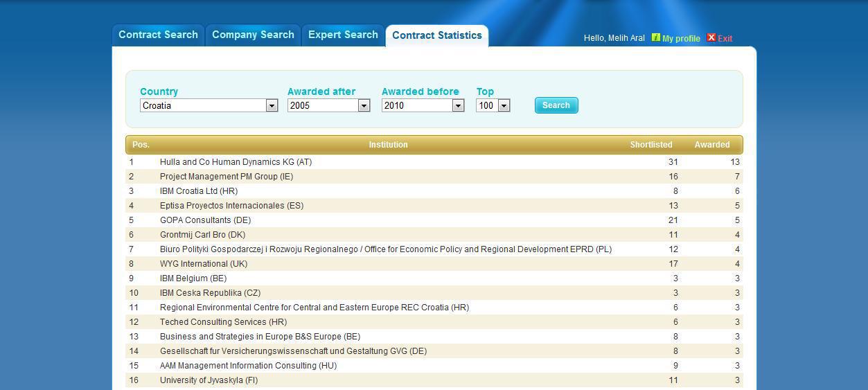Viewport: 868px width, 390px height.
Task: Select Gesellschaft fur Versicherungswissenschaft GVG (DE)
Action: pyautogui.click(x=293, y=351)
